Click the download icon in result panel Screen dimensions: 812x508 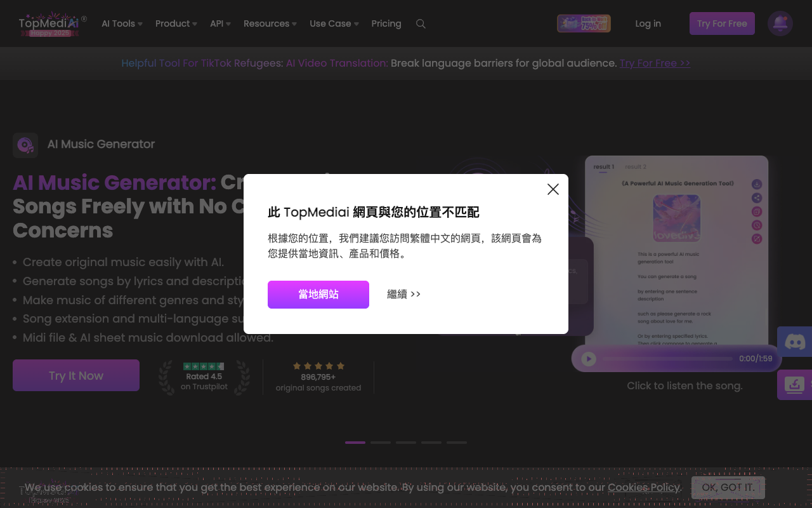pyautogui.click(x=757, y=184)
